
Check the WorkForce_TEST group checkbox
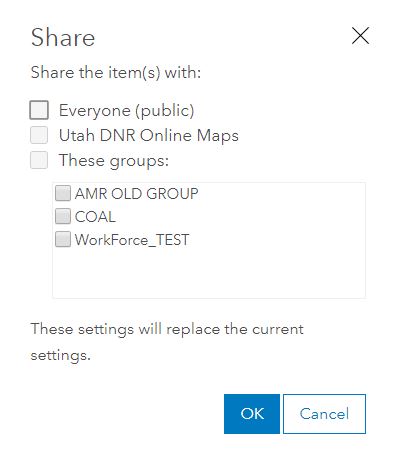(63, 239)
